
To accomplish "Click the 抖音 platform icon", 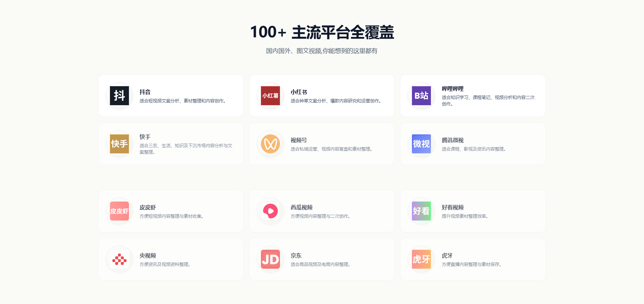I will (x=119, y=96).
